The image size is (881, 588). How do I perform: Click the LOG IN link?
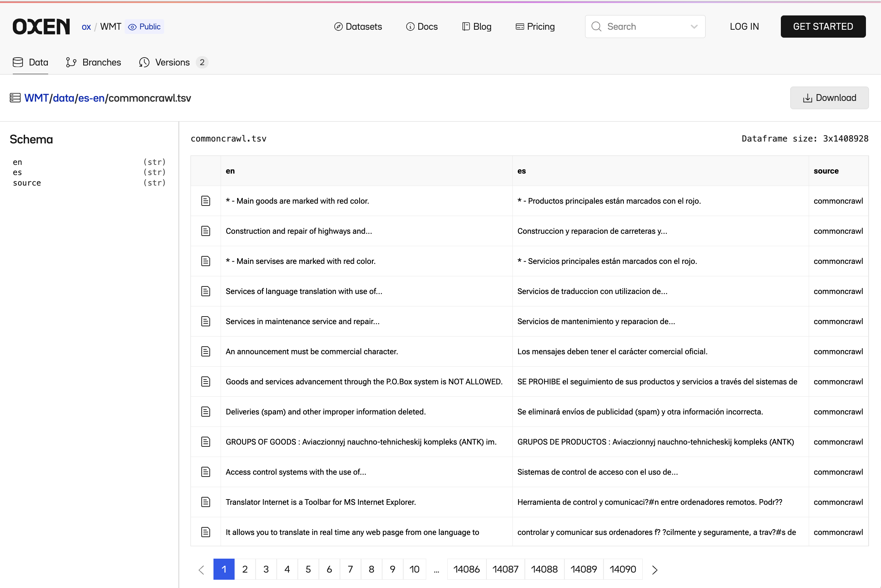(744, 27)
